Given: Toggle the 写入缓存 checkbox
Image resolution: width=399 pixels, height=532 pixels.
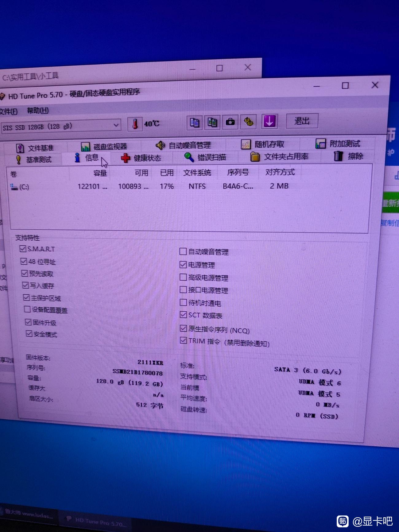Looking at the screenshot, I should tap(25, 285).
